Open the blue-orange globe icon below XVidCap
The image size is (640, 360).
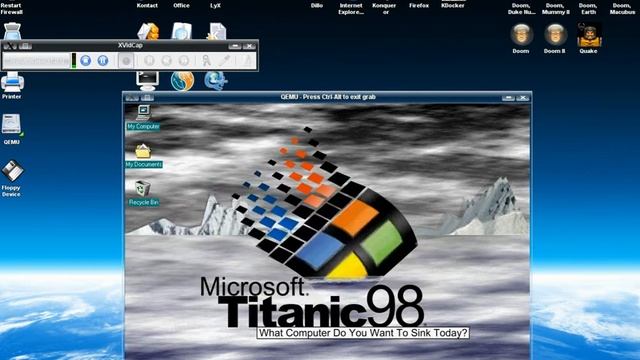(x=182, y=81)
